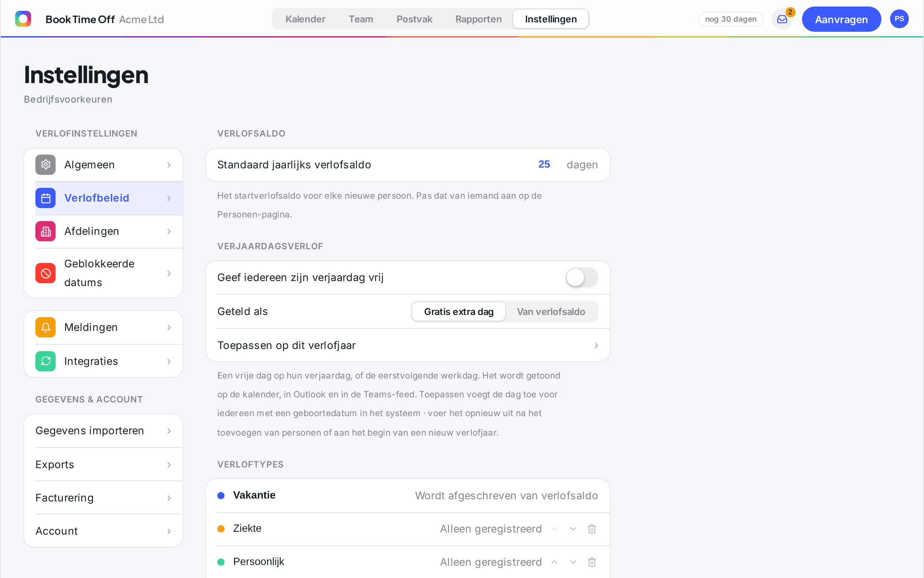
Task: Click Alleen geregistreerd in the Persoonlijk row
Action: (x=491, y=562)
